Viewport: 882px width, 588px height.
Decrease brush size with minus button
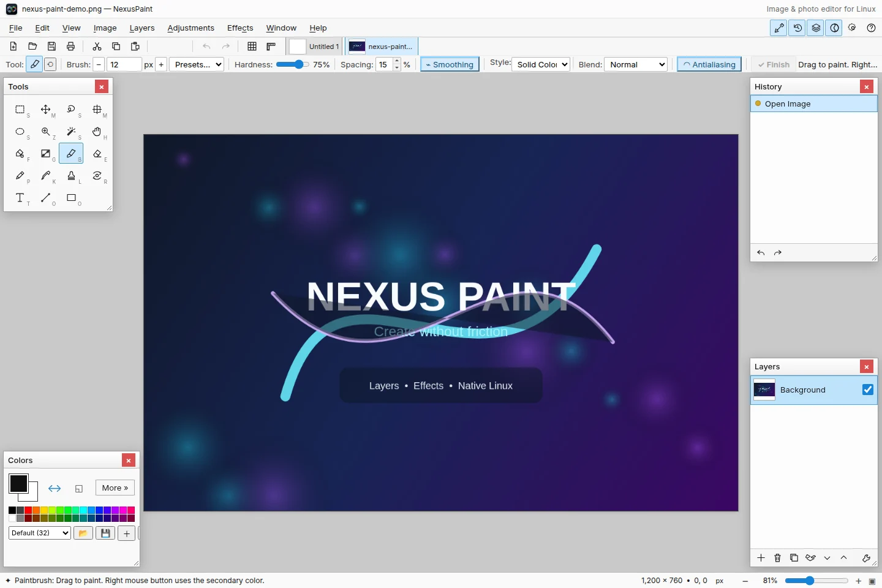[x=99, y=64]
